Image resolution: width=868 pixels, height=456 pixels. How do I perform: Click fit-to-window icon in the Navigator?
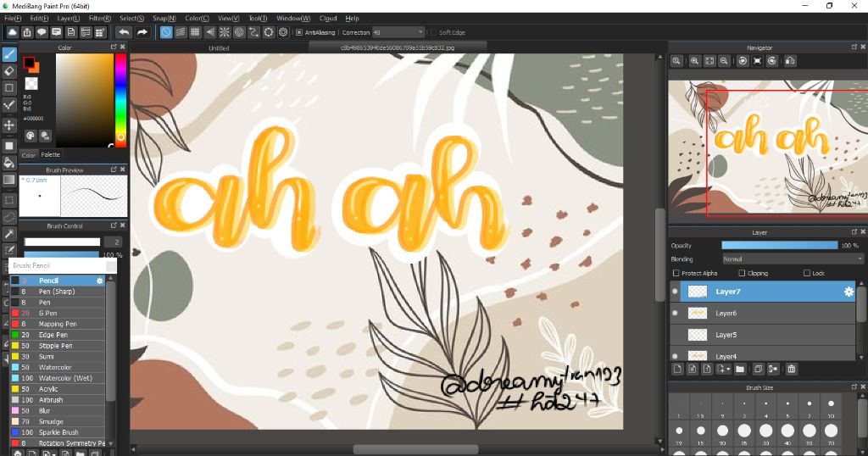click(709, 61)
